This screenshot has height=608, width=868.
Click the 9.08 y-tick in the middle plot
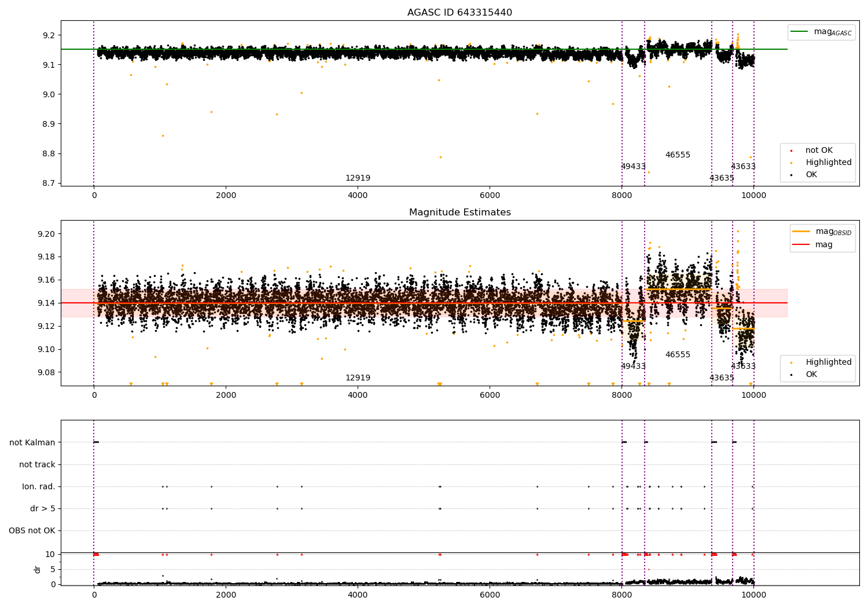47,372
